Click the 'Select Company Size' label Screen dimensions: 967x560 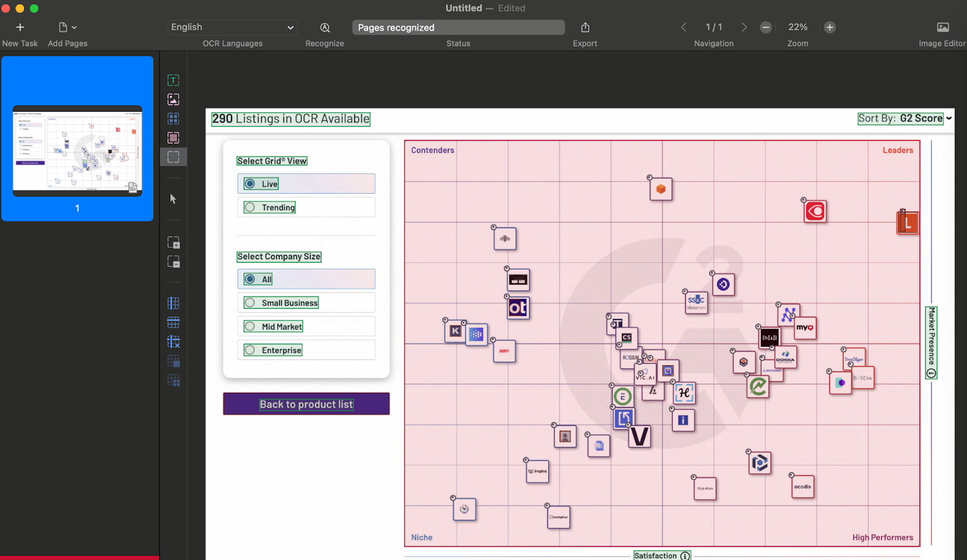click(x=279, y=257)
